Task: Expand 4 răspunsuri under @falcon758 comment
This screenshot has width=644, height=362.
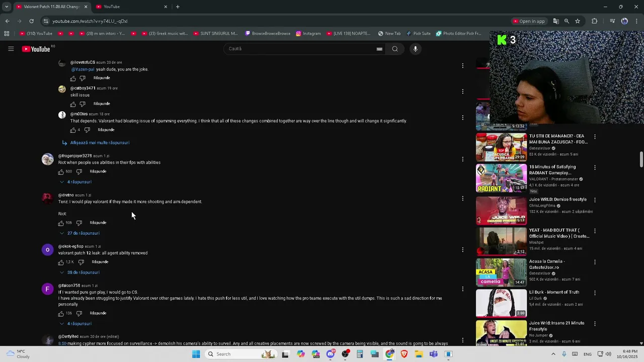Action: [75, 324]
